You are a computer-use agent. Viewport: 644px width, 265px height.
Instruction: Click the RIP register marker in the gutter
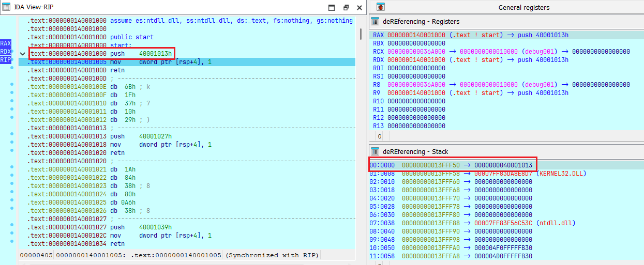(x=6, y=60)
